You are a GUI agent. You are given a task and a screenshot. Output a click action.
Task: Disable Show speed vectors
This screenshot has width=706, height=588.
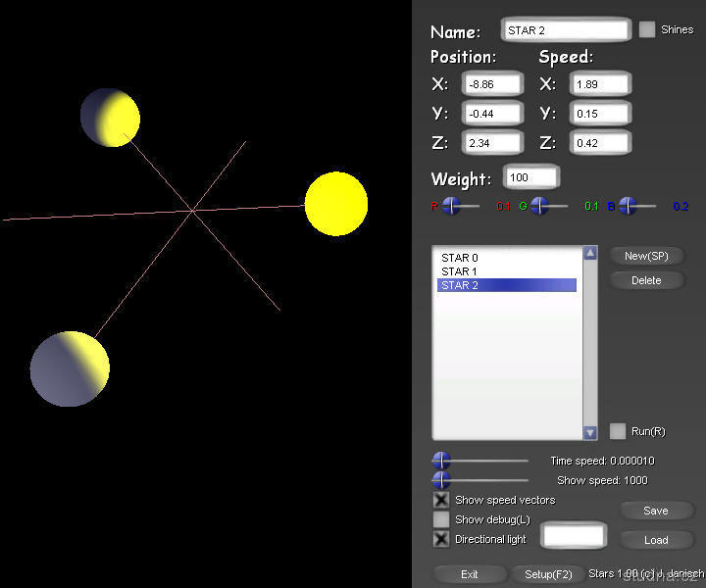coord(441,500)
